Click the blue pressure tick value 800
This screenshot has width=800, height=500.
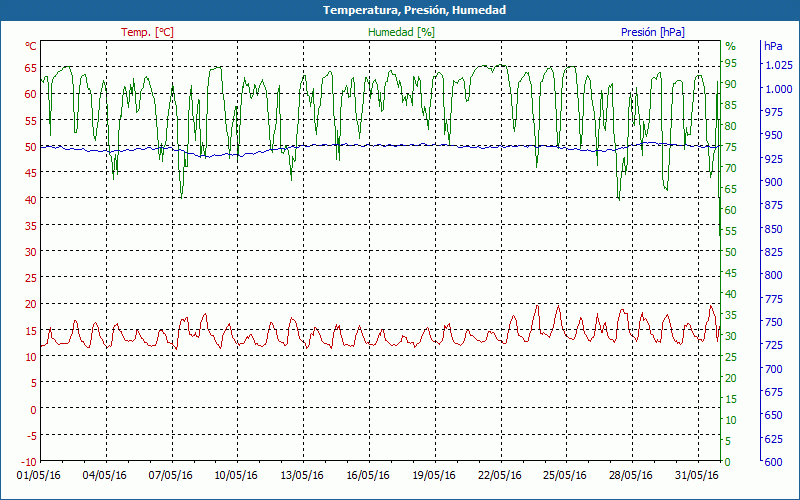(773, 276)
